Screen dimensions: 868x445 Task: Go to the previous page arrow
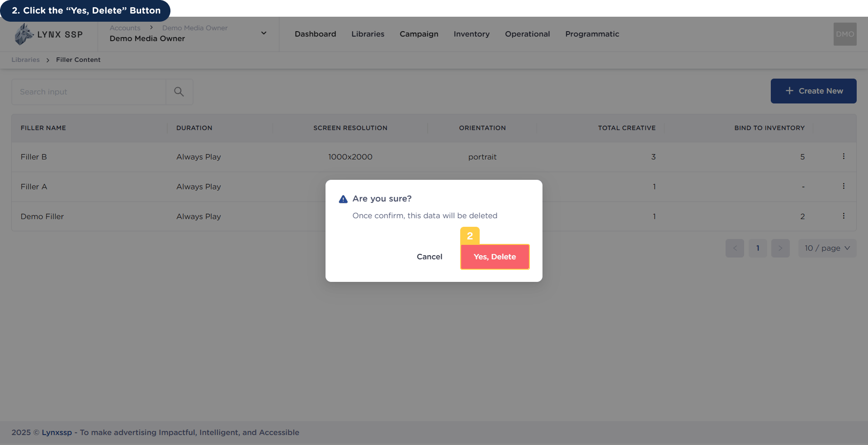pos(735,248)
